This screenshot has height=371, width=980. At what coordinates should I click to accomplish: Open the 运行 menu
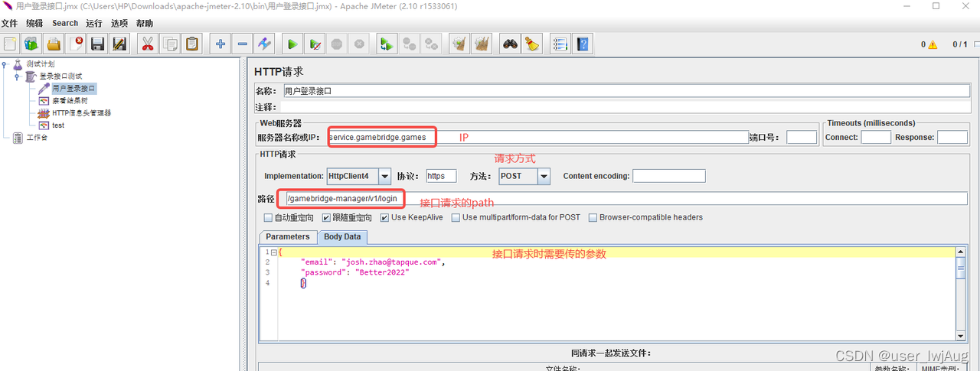[x=94, y=23]
